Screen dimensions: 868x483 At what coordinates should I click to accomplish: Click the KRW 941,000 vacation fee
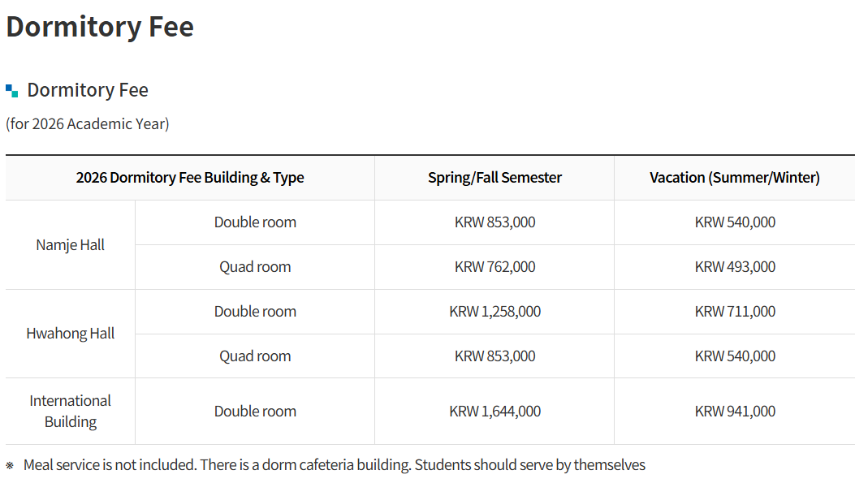[734, 412]
